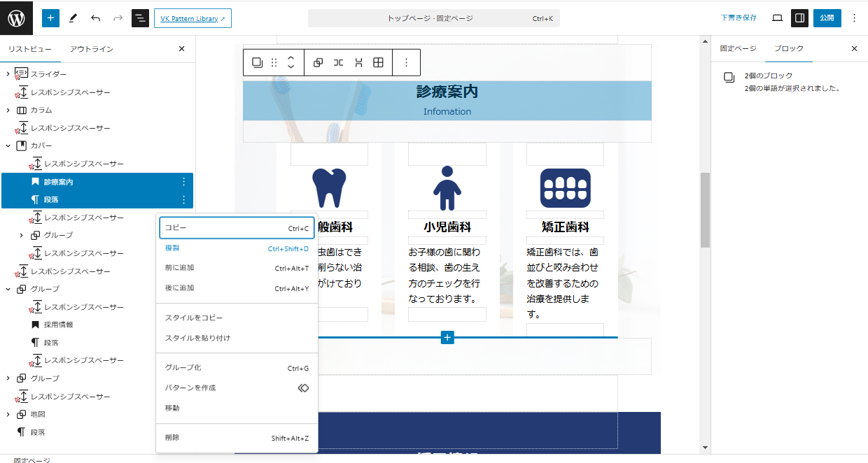Click the blue plus inserter in the canvas

pos(447,338)
